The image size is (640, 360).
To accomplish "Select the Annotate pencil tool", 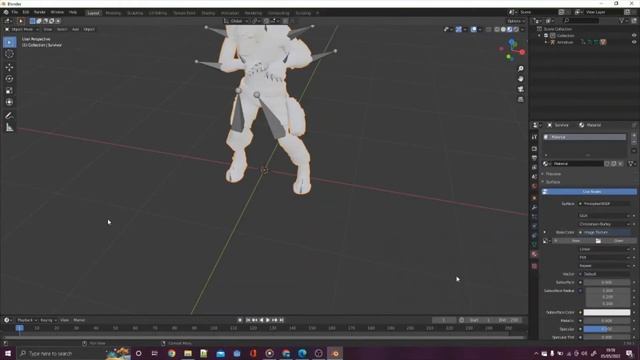I will coord(9,116).
